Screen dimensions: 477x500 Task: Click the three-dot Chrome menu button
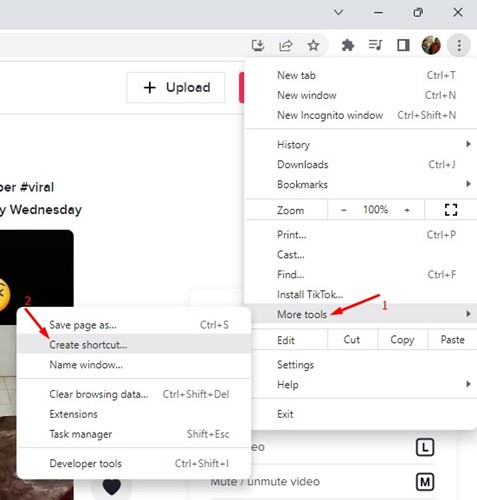[459, 45]
